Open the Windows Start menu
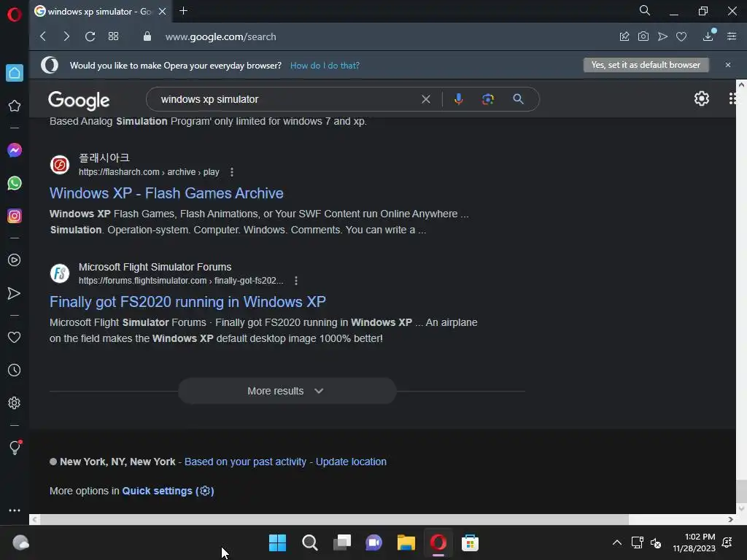 click(277, 542)
